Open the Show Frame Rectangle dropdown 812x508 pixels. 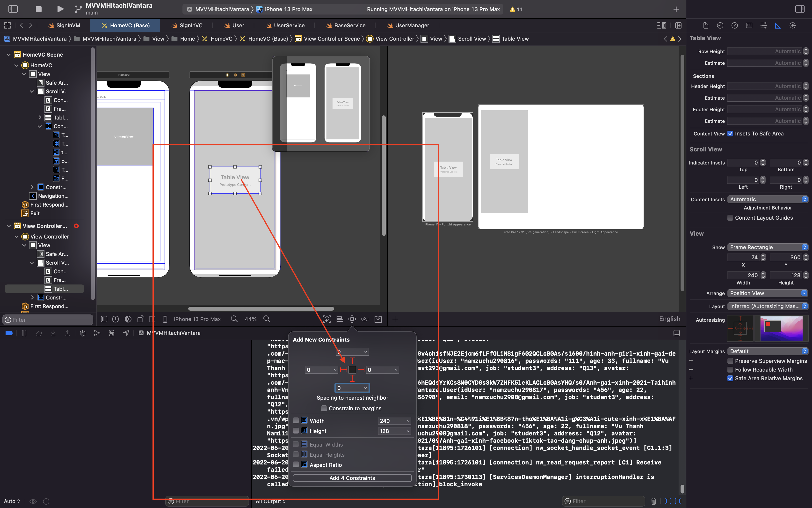click(767, 247)
